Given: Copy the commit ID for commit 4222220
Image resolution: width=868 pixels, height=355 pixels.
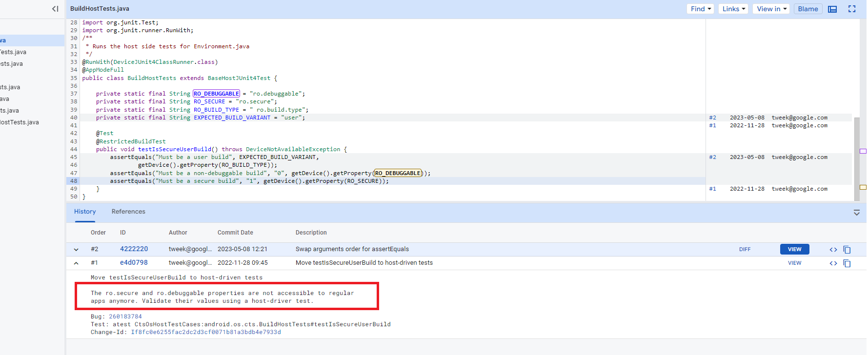Looking at the screenshot, I should pyautogui.click(x=847, y=250).
